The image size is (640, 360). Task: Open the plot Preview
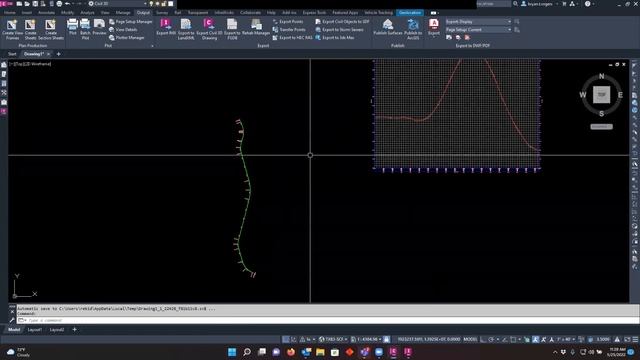[99, 27]
